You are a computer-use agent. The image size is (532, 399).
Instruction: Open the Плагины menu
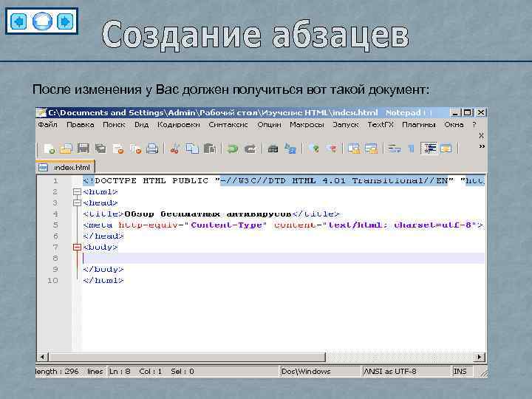coord(419,125)
